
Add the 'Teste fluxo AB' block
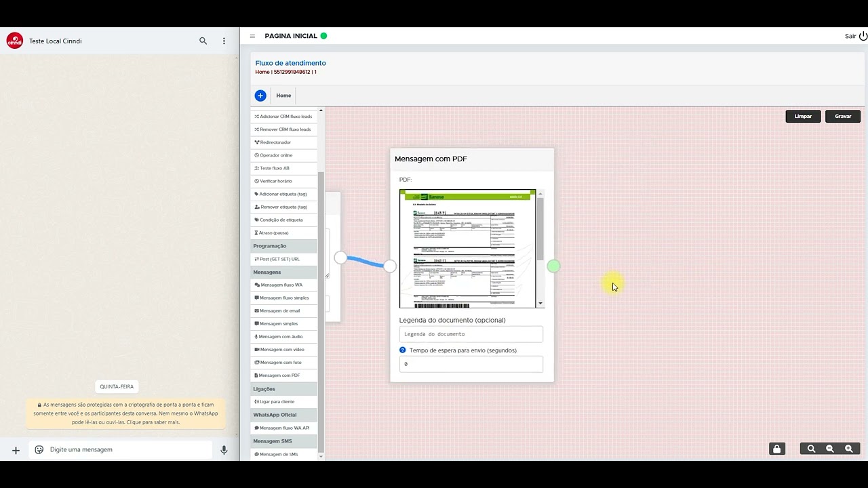point(283,168)
